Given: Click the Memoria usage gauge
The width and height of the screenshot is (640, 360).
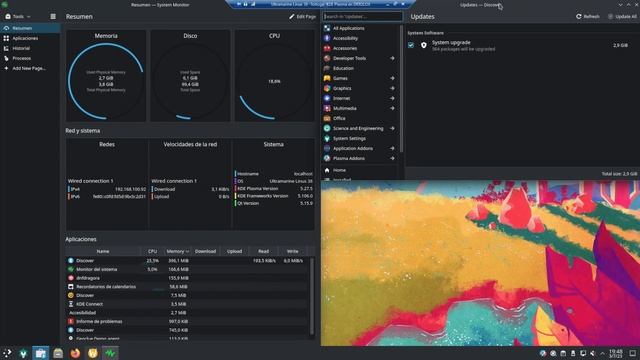Looking at the screenshot, I should coord(106,81).
